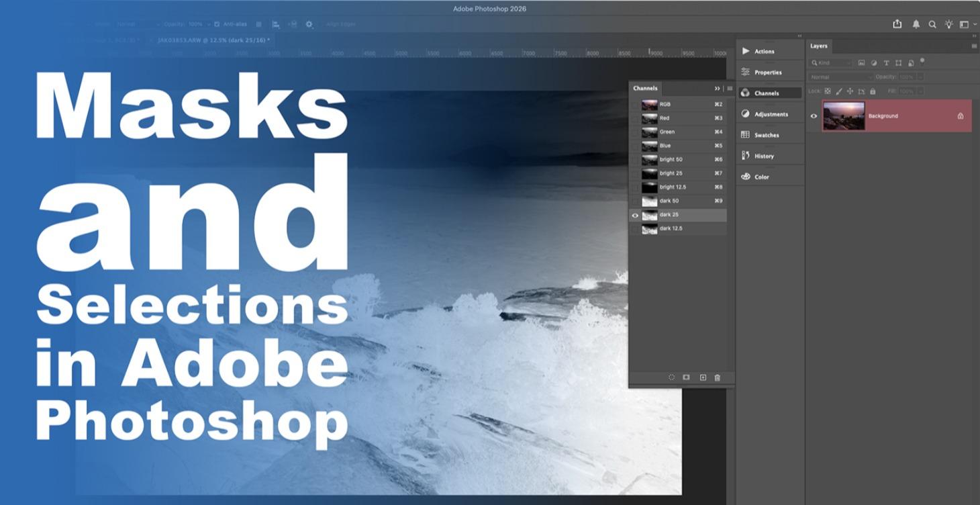Select the Layers panel tab
The image size is (980, 505).
click(x=819, y=46)
